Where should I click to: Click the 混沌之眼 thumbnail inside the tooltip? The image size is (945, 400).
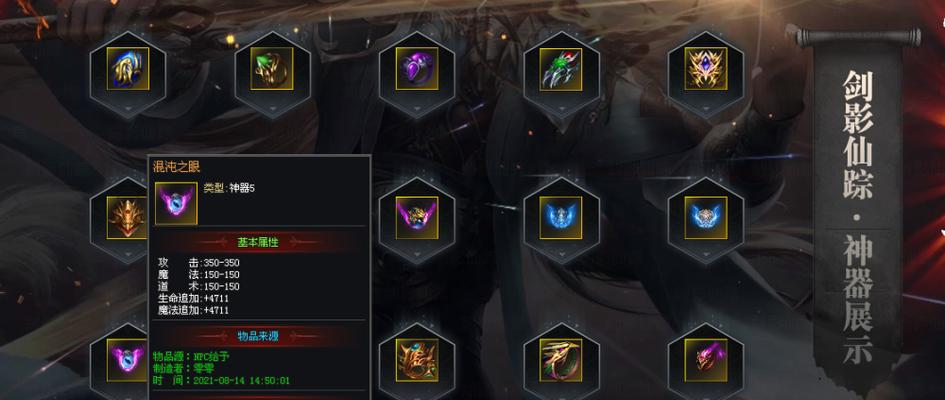[x=176, y=204]
